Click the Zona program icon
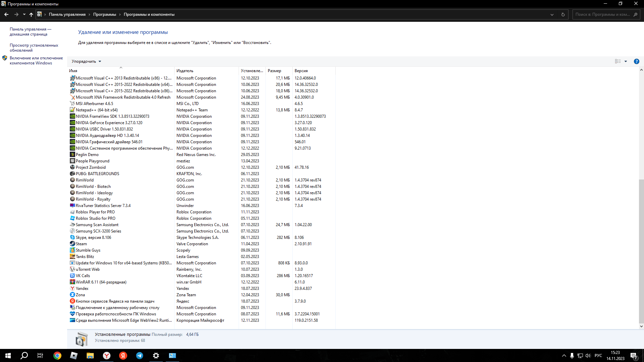The height and width of the screenshot is (362, 644). pyautogui.click(x=72, y=295)
